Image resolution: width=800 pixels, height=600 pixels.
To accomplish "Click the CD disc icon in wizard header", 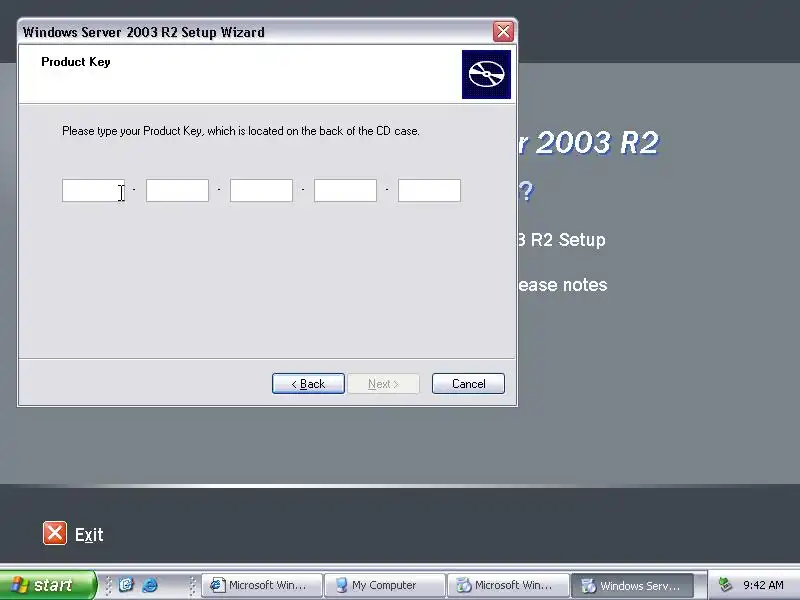I will 486,74.
